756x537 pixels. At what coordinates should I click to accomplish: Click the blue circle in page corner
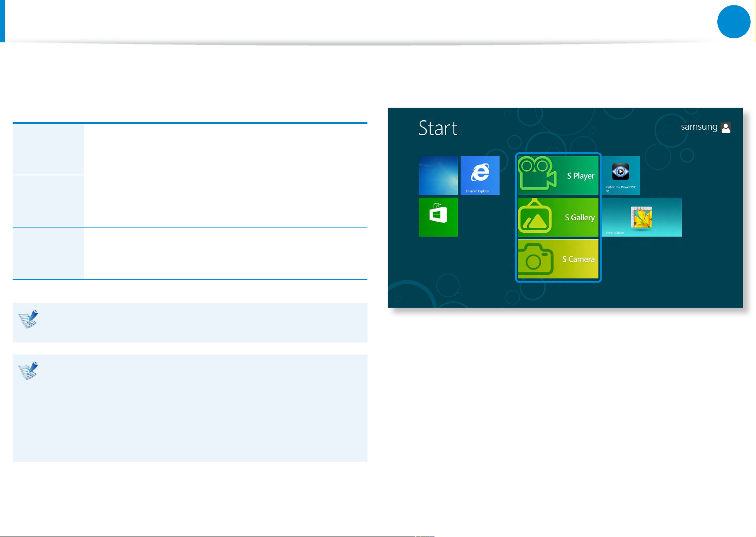(x=733, y=22)
